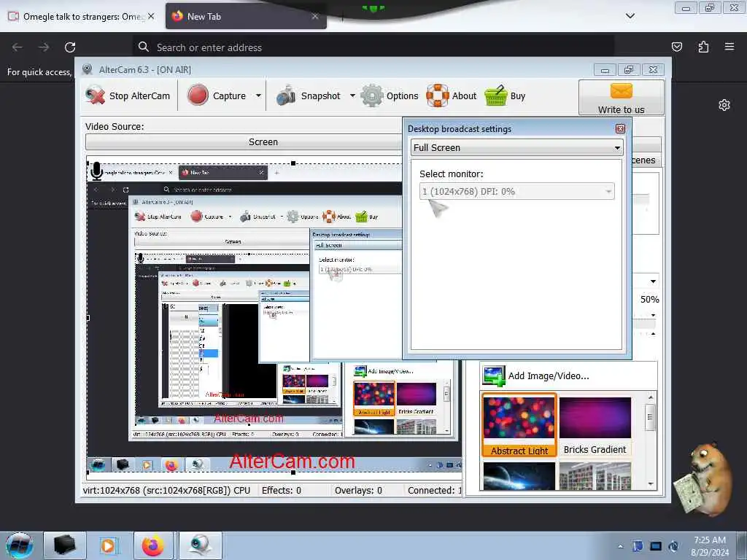Click the bottom center selection handle of preview
747x560 pixels.
[293, 472]
